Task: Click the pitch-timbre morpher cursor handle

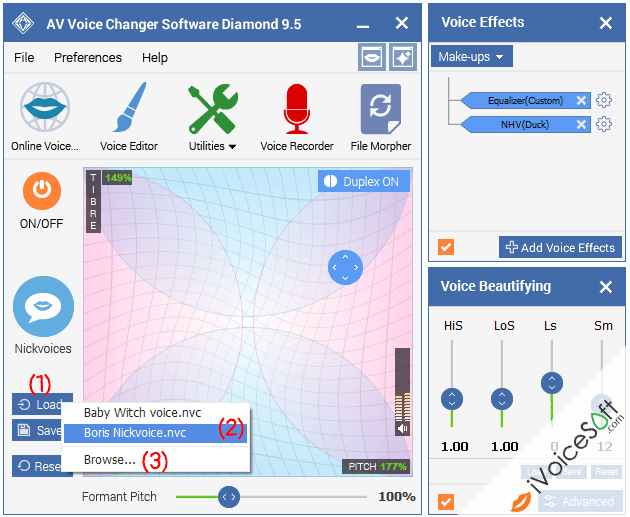Action: pos(345,267)
